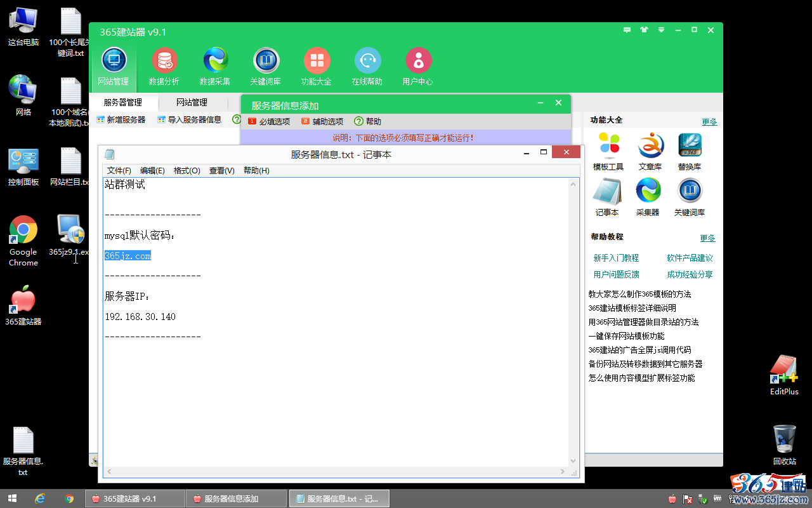Open 用户问题反馈 link
Screen dimensions: 812x508
point(616,274)
